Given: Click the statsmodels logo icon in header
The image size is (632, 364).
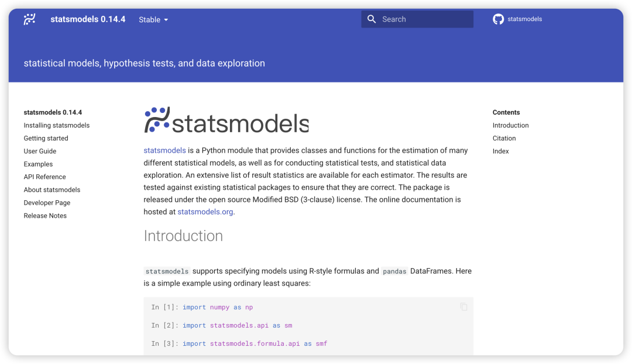Looking at the screenshot, I should pos(29,19).
